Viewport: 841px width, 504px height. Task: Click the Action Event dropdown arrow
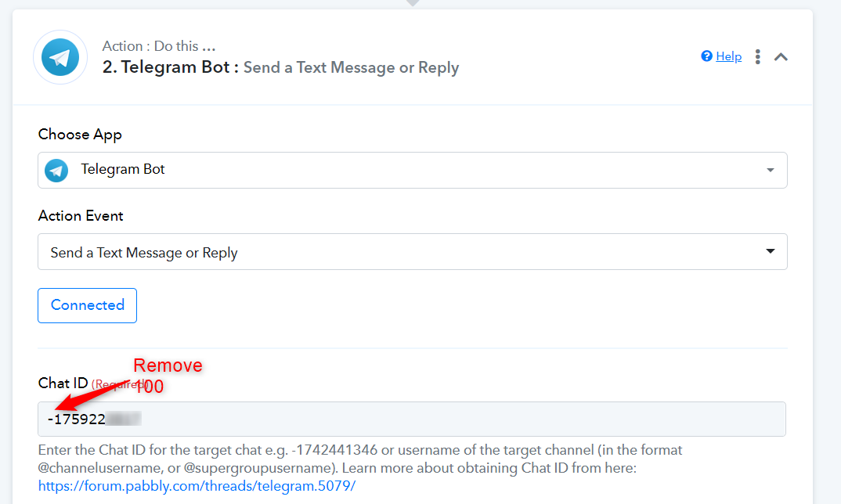[x=771, y=251]
